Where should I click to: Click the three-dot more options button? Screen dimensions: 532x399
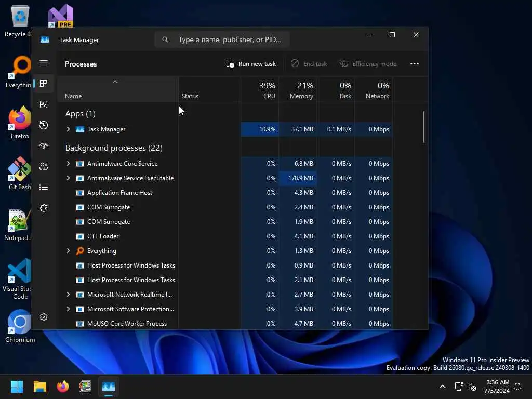[x=414, y=64]
